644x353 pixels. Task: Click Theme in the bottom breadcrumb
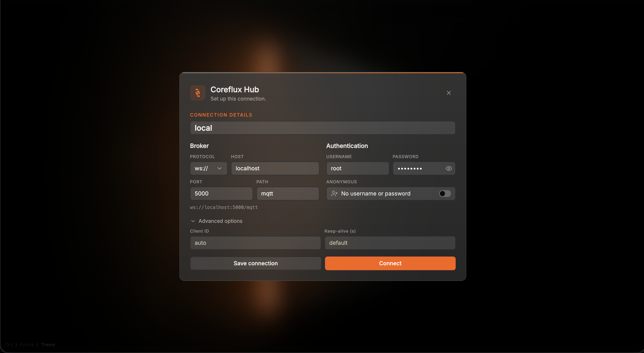coord(48,344)
